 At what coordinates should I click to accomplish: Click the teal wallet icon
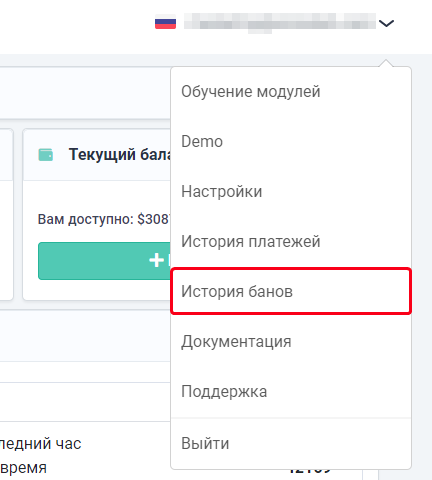tap(46, 155)
